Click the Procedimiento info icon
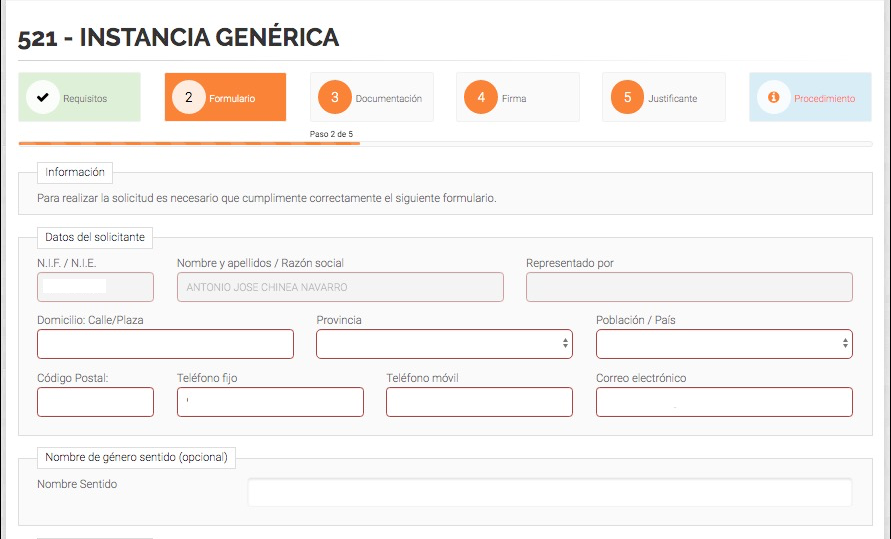The height and width of the screenshot is (539, 891). pos(773,97)
